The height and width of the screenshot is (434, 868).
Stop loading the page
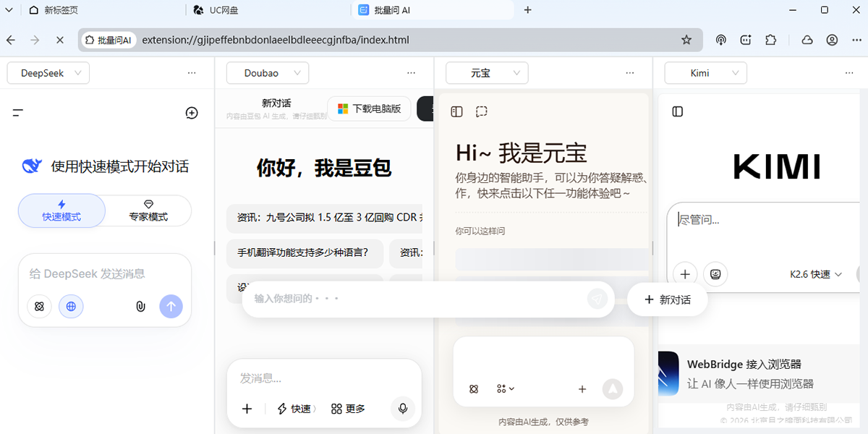[59, 40]
